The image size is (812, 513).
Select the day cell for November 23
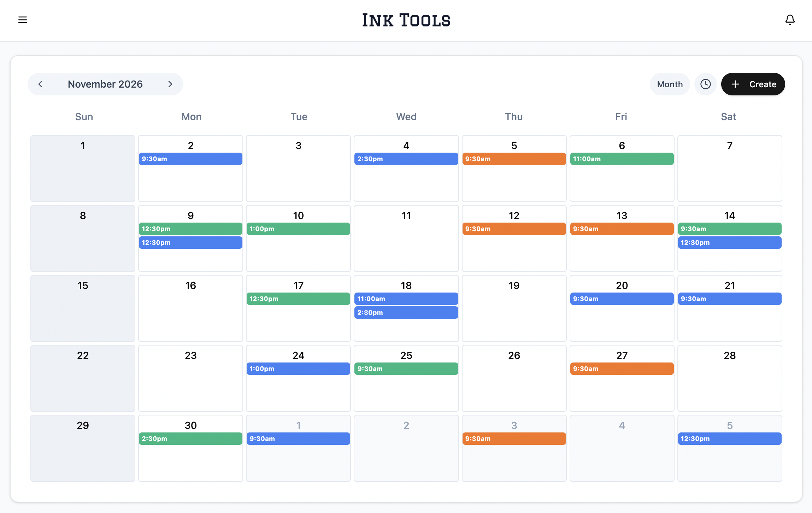click(x=190, y=378)
